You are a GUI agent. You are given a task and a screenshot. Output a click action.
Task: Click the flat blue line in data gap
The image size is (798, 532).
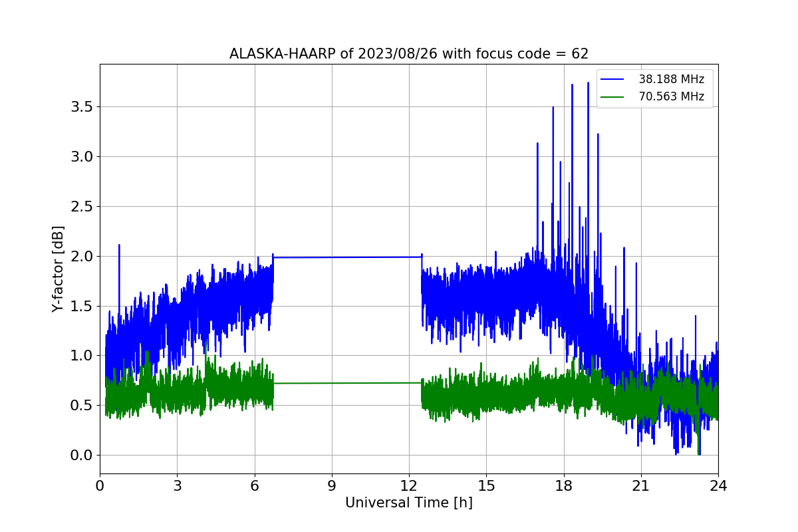347,257
